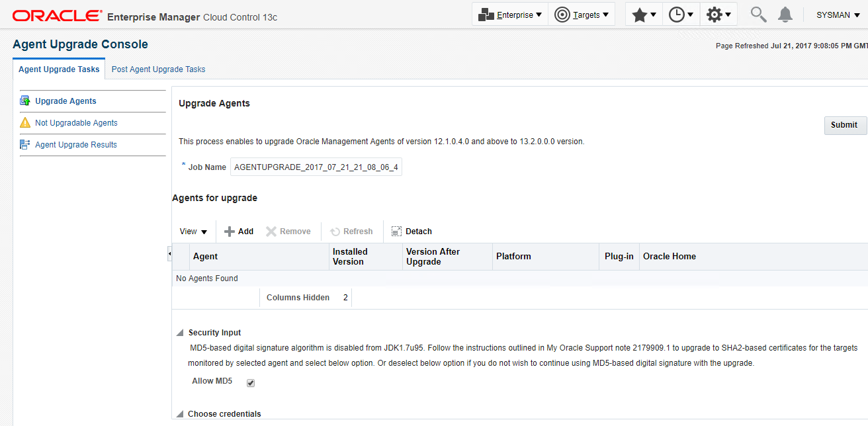Viewport: 868px width, 426px height.
Task: Open the favorites star menu
Action: point(640,13)
